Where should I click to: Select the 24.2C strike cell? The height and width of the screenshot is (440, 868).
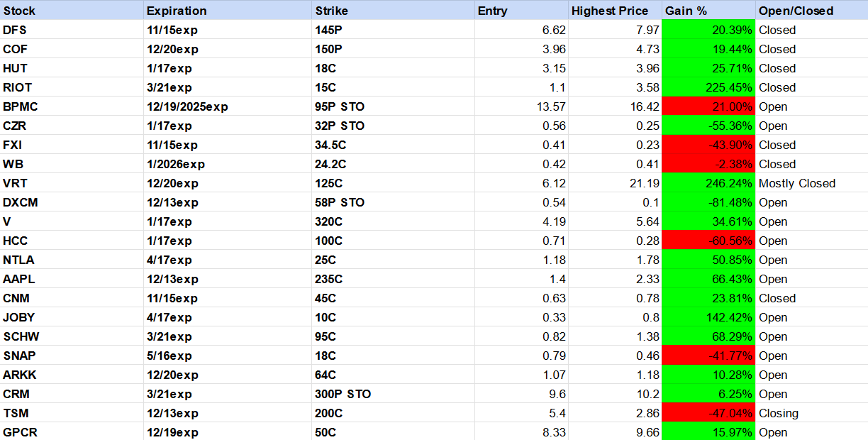[x=394, y=164]
